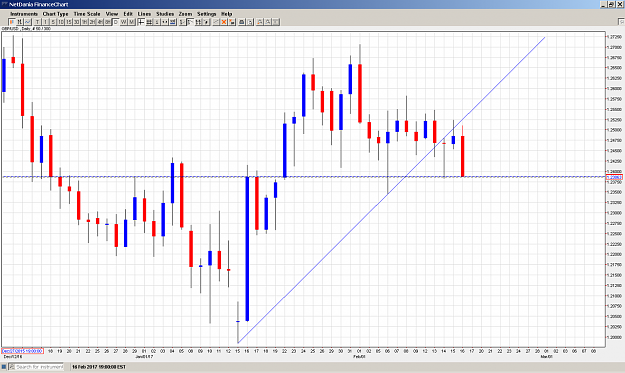625x373 pixels.
Task: Select the daily (D) time scale button
Action: 116,22
